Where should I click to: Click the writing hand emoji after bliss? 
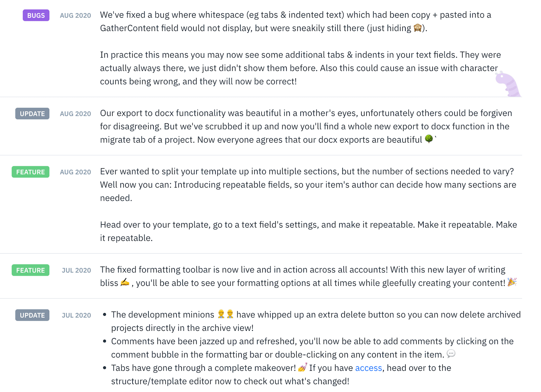coord(125,282)
